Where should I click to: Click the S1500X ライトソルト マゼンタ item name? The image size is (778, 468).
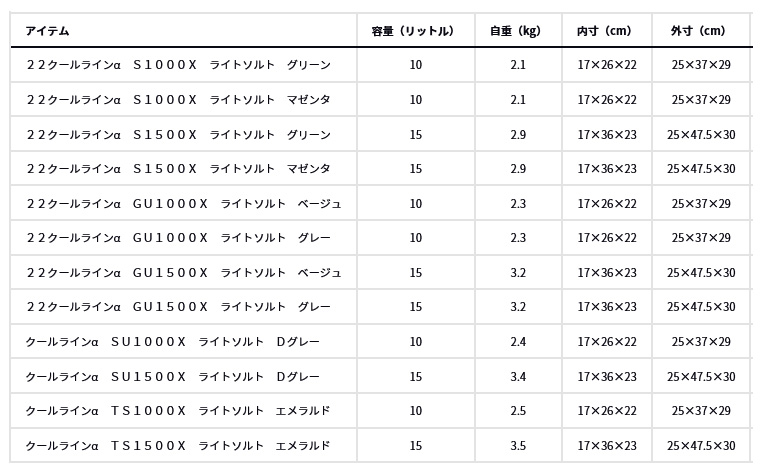point(178,169)
